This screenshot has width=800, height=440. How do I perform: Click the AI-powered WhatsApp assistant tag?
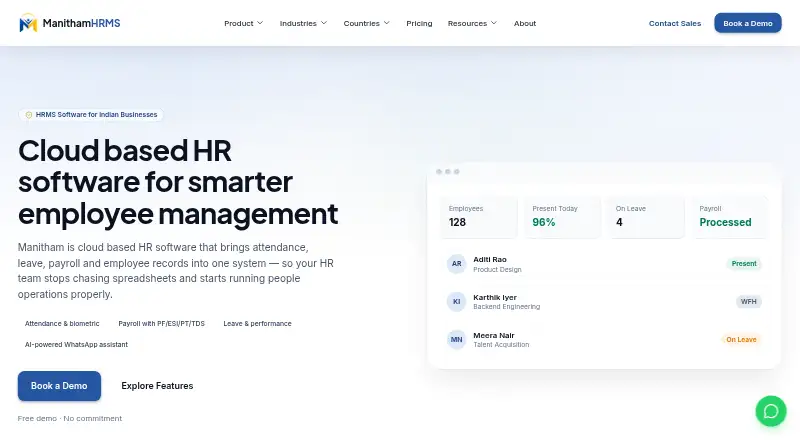pos(77,345)
